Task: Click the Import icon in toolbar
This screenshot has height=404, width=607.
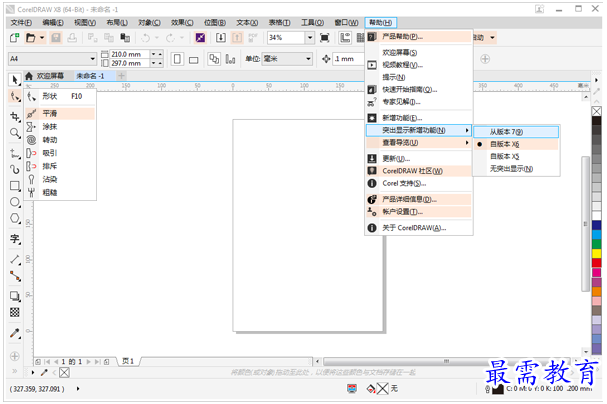Action: tap(221, 38)
